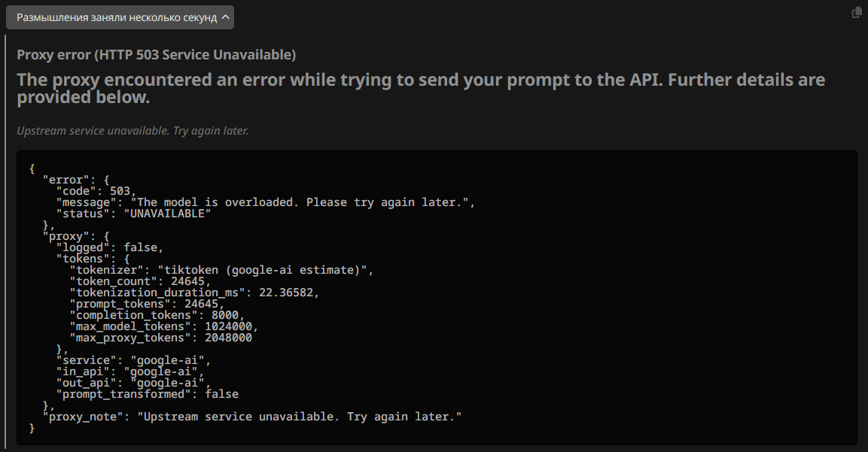Viewport: 868px width, 452px height.
Task: Click the "completion_tokens": 8000 line
Action: (x=157, y=315)
